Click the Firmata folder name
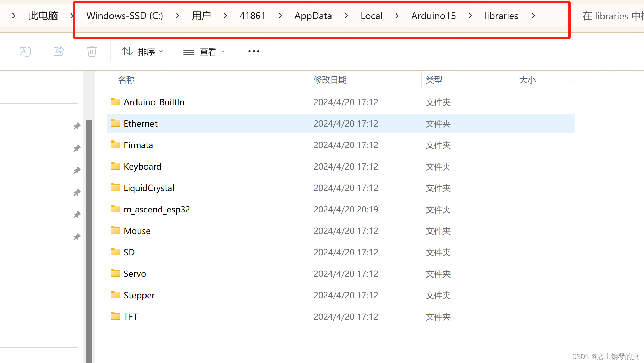Screen dimensions: 644x363 [138, 145]
